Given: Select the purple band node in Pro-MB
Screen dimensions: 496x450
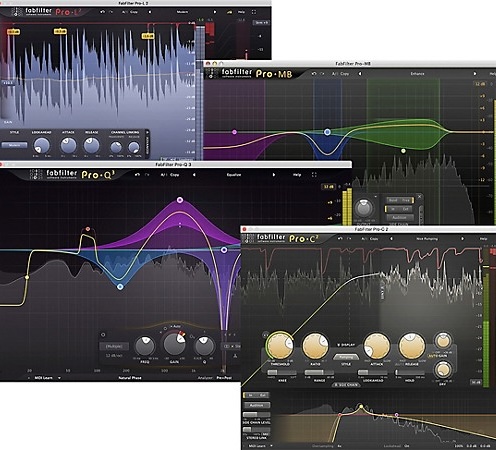Looking at the screenshot, I should 234,132.
